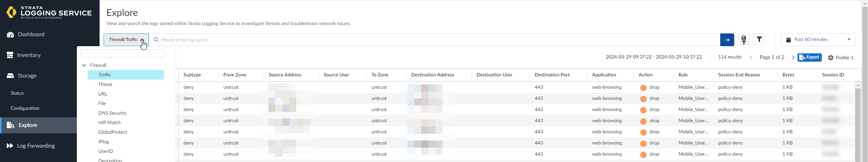Select the DNS Security log type
Viewport: 868px width, 162px height.
(x=112, y=113)
